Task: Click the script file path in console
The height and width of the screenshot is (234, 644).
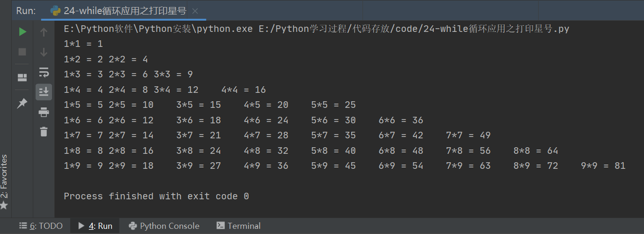Action: [x=414, y=29]
